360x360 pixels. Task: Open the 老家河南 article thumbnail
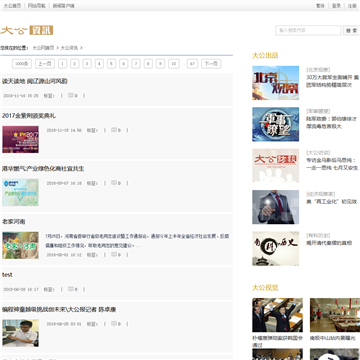(20, 245)
